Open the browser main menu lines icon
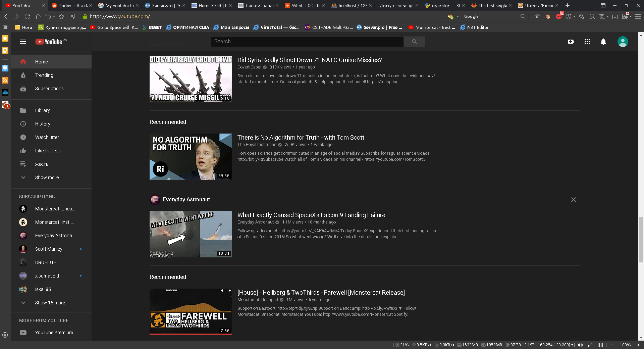Image resolution: width=644 pixels, height=349 pixels. click(638, 16)
